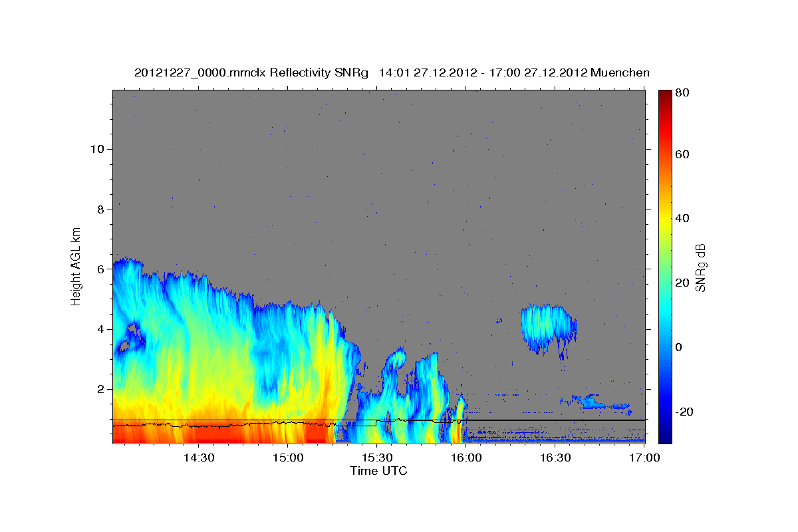Screen dimensions: 798x532
Task: Click the "SNRg dB" colorbar label
Action: coord(700,267)
